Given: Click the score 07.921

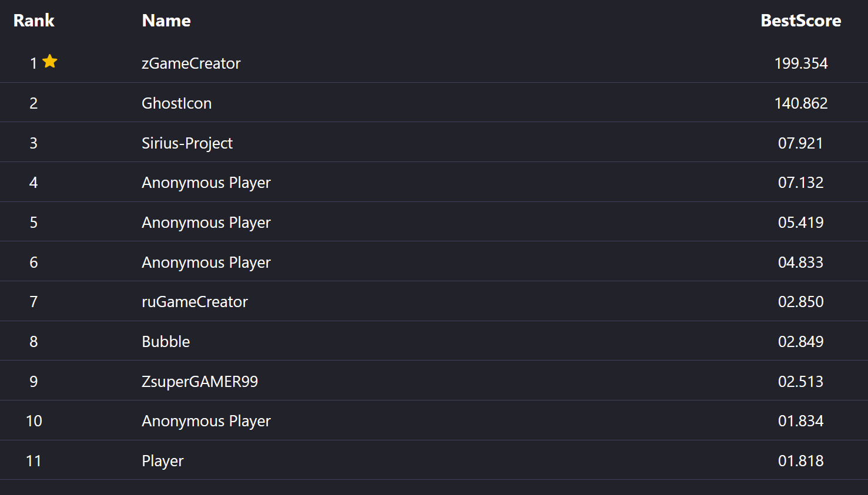Looking at the screenshot, I should point(800,143).
